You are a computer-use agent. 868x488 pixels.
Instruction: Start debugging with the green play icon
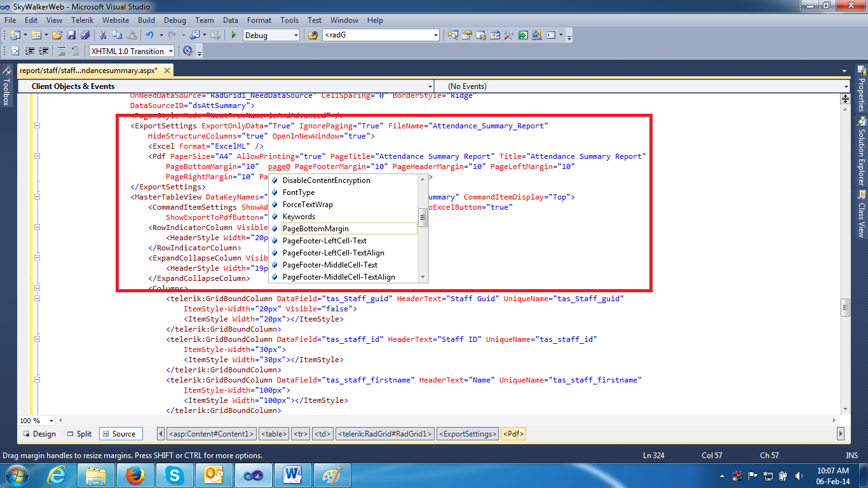point(234,35)
